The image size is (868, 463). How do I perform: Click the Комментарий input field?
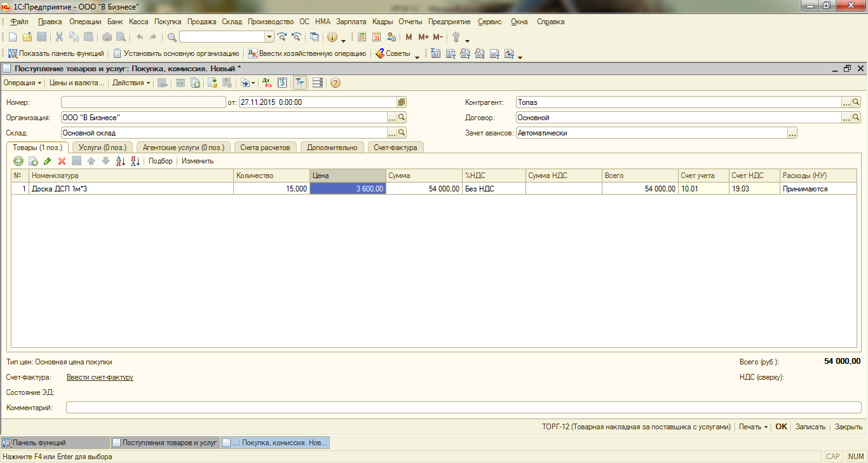463,407
